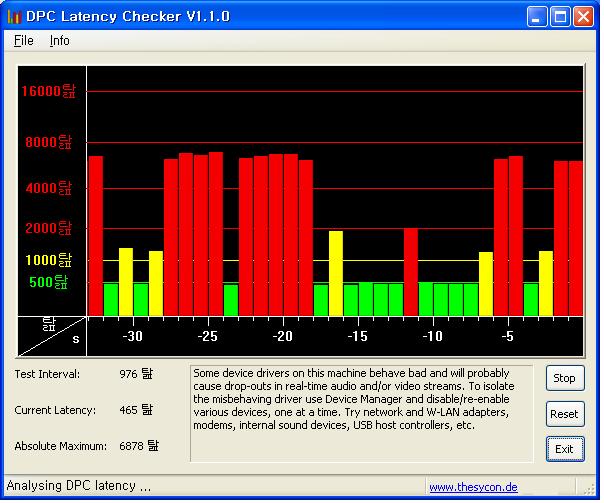Image resolution: width=604 pixels, height=503 pixels.
Task: Click the 16000 axis label
Action: click(x=49, y=91)
